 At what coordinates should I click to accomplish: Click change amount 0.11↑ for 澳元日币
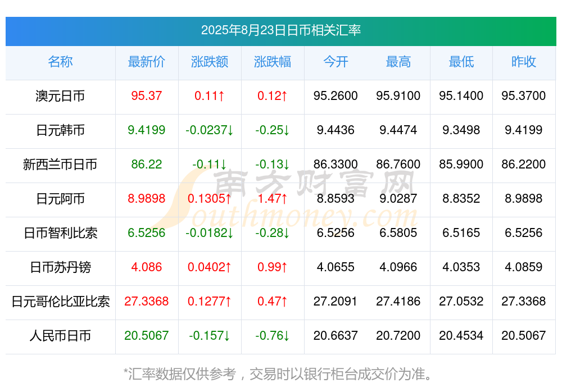tap(210, 96)
